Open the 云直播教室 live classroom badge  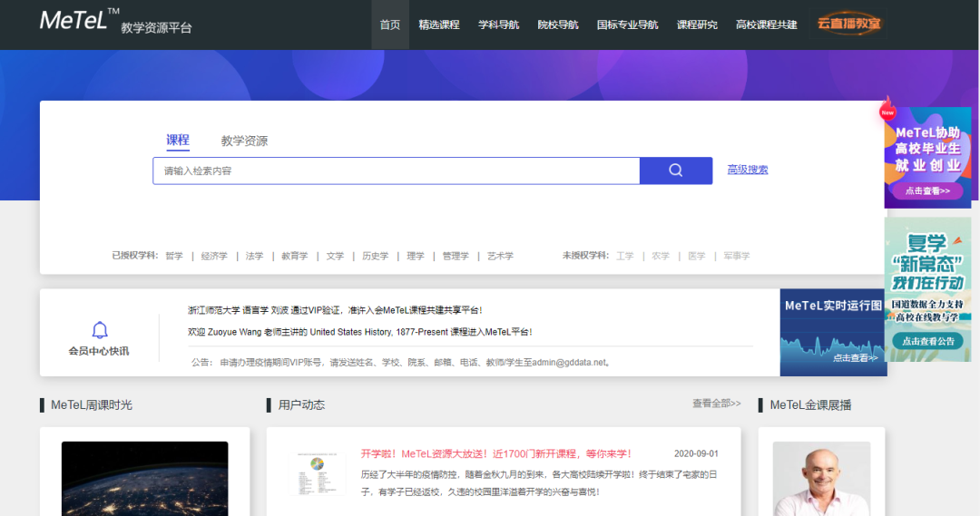(x=848, y=24)
